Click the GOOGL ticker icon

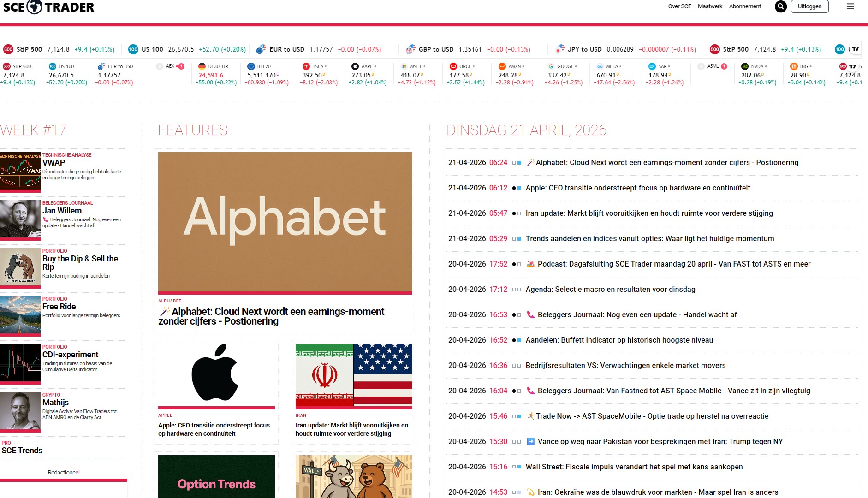click(x=551, y=66)
